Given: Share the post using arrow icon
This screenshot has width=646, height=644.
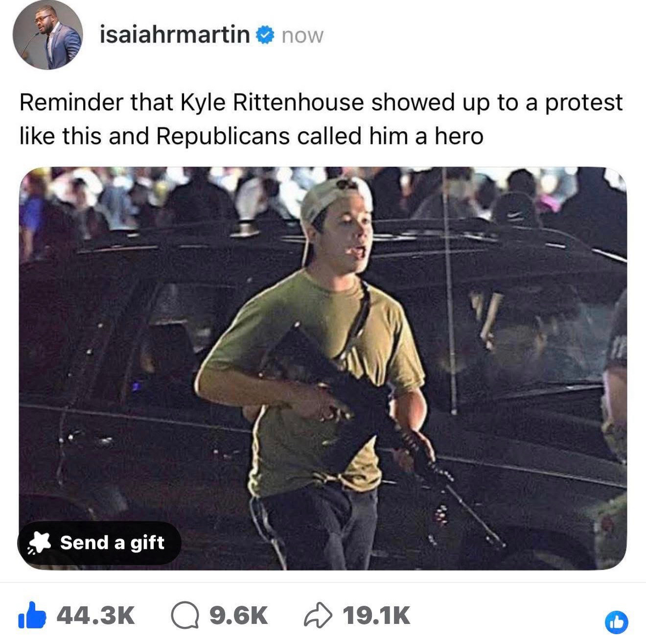Looking at the screenshot, I should pos(319,616).
